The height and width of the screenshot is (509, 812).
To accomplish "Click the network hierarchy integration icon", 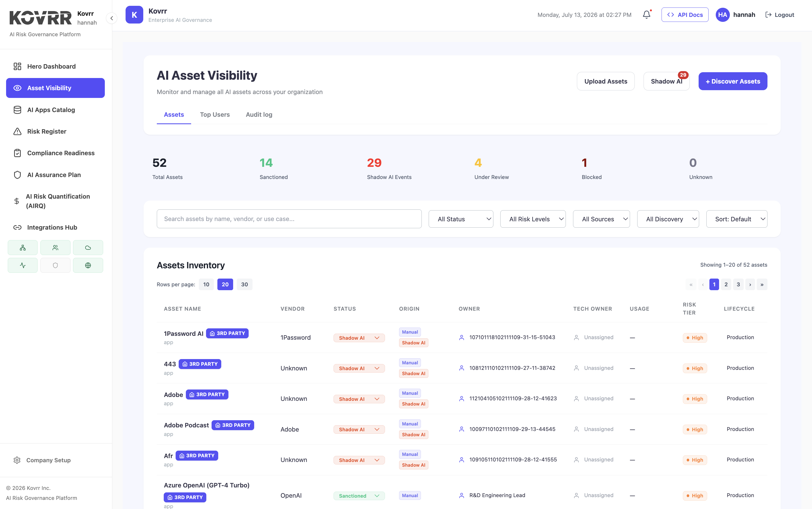I will pos(23,248).
